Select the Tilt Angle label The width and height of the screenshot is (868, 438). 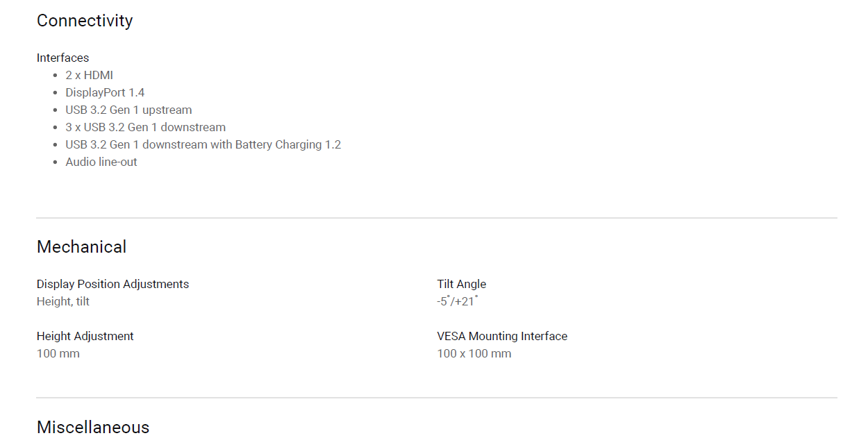(462, 284)
